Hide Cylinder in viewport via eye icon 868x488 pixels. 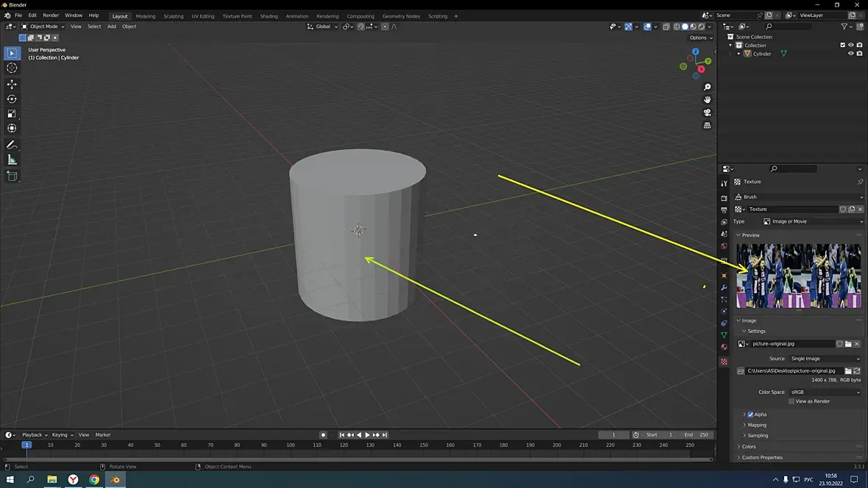pyautogui.click(x=851, y=54)
